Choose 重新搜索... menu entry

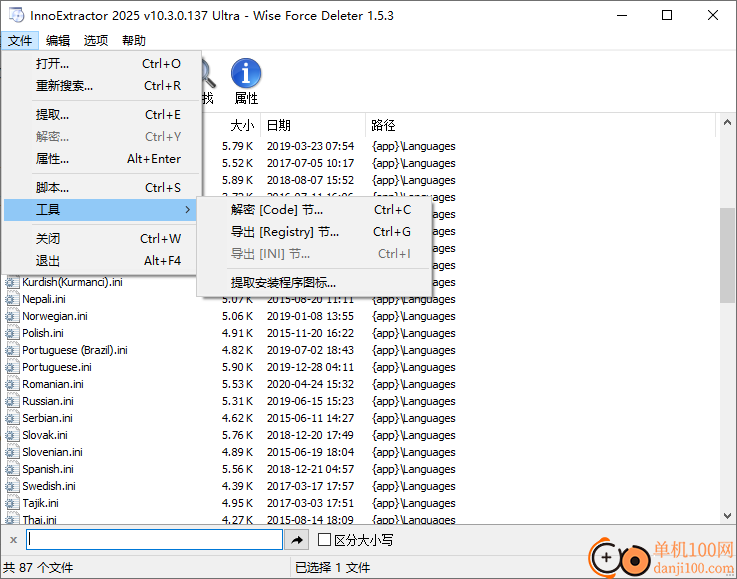pyautogui.click(x=101, y=86)
